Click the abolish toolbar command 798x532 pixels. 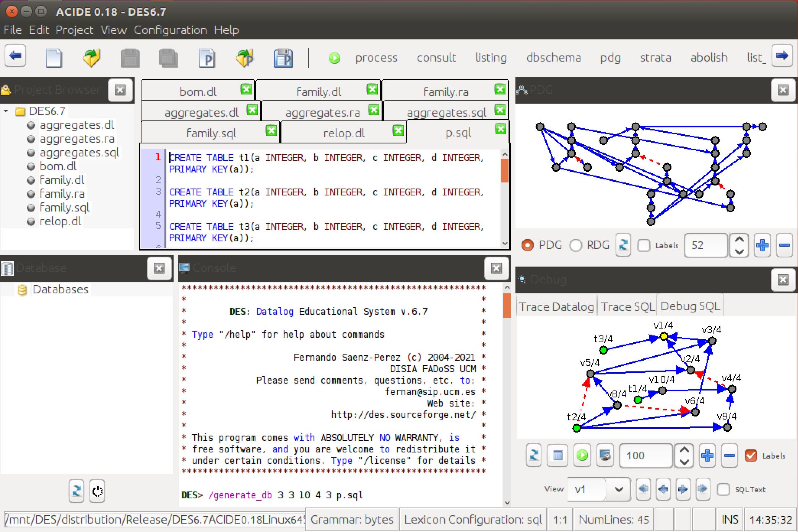point(709,58)
